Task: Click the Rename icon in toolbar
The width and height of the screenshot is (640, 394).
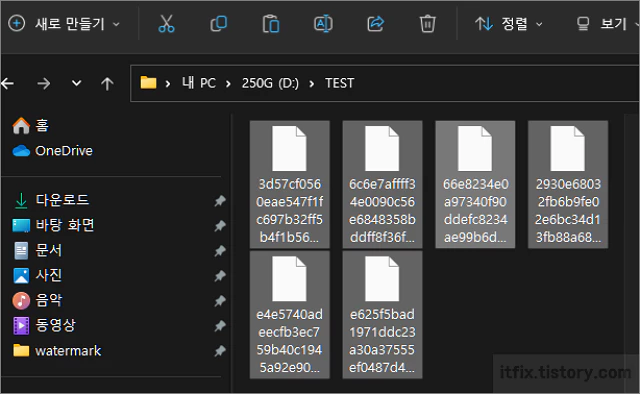Action: (323, 24)
